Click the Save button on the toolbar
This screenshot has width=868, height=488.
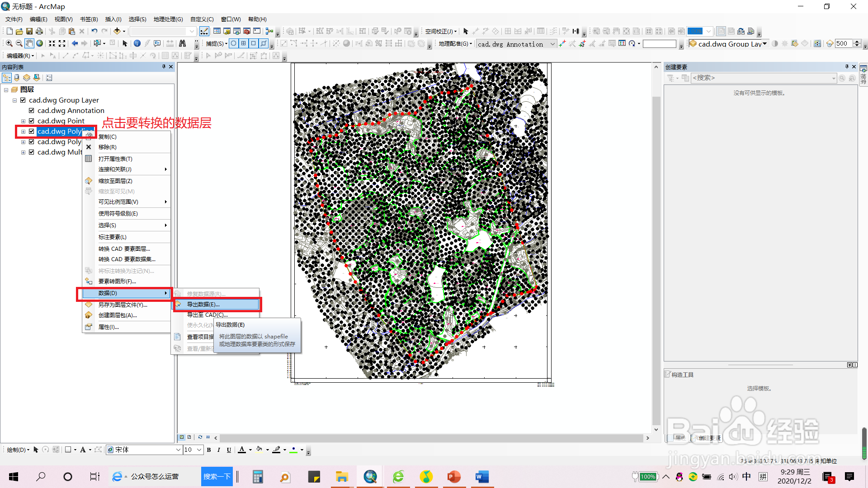coord(29,31)
